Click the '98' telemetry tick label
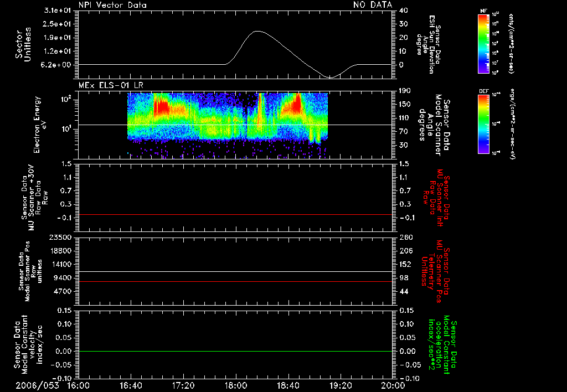 pyautogui.click(x=404, y=278)
